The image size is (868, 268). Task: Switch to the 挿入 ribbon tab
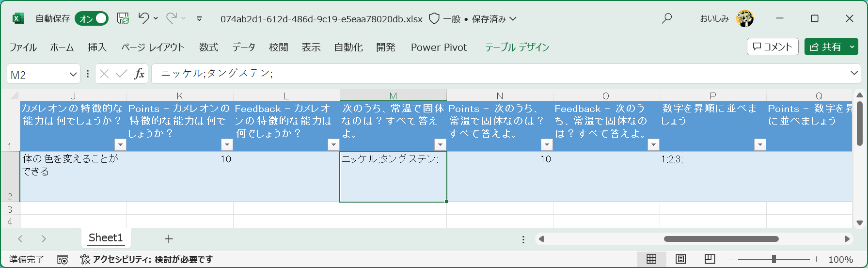point(97,47)
